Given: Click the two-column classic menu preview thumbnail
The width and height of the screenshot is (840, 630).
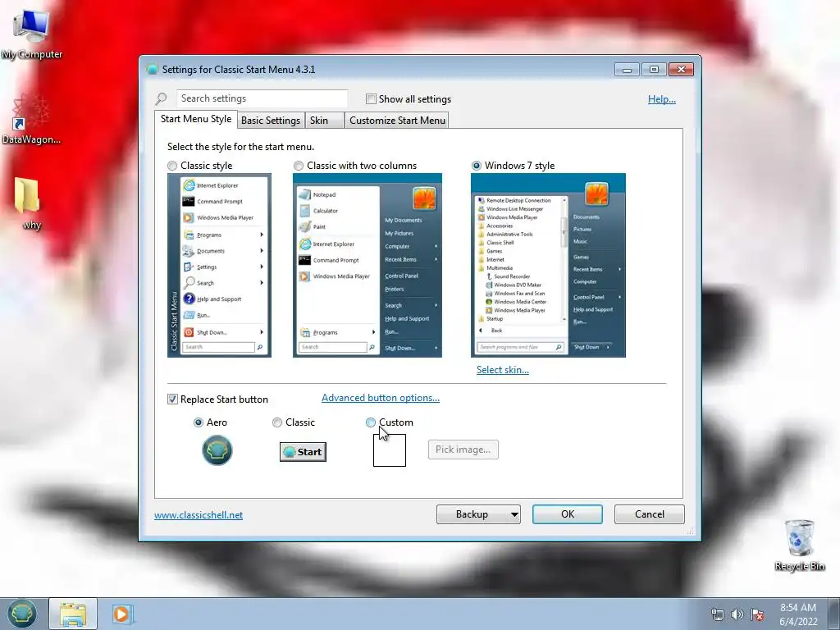Looking at the screenshot, I should pyautogui.click(x=367, y=265).
